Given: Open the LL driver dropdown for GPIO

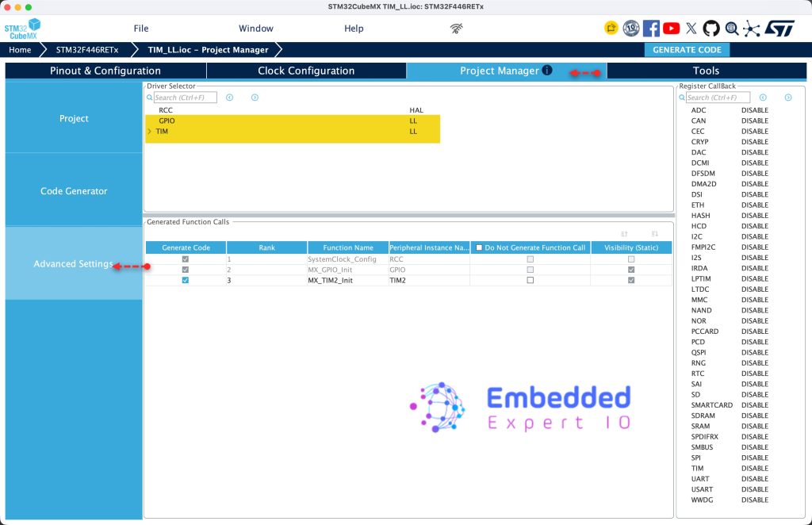Looking at the screenshot, I should pos(413,121).
